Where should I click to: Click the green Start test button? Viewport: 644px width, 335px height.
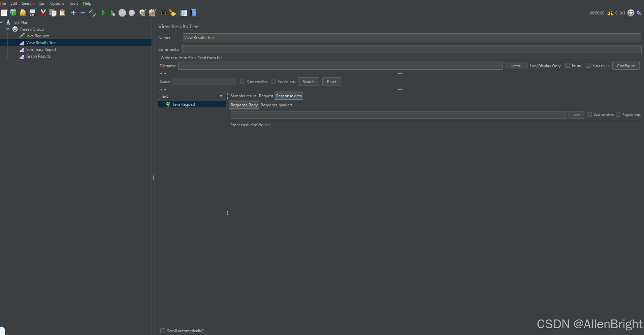(103, 13)
